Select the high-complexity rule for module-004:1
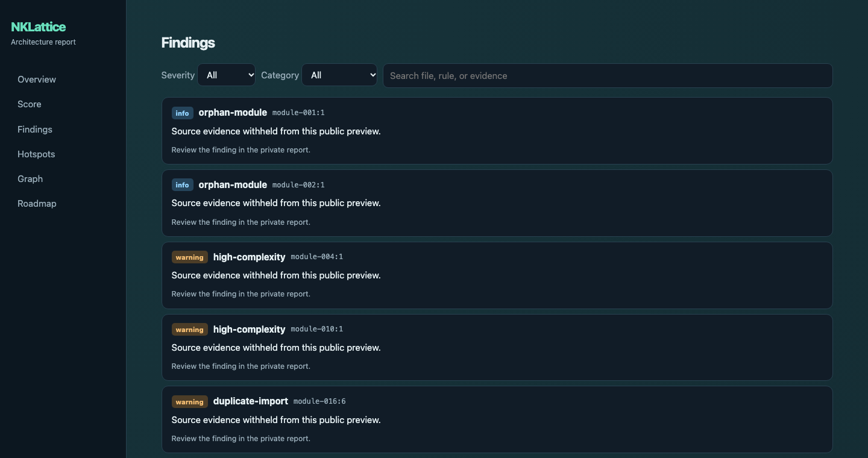This screenshot has width=868, height=458. coord(250,257)
